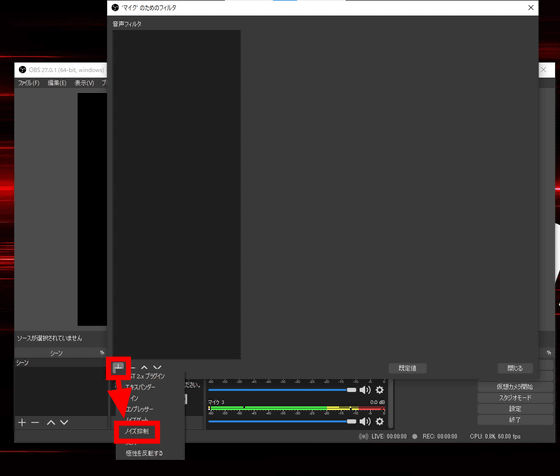Click the マイク 3 level meter

[x=297, y=408]
